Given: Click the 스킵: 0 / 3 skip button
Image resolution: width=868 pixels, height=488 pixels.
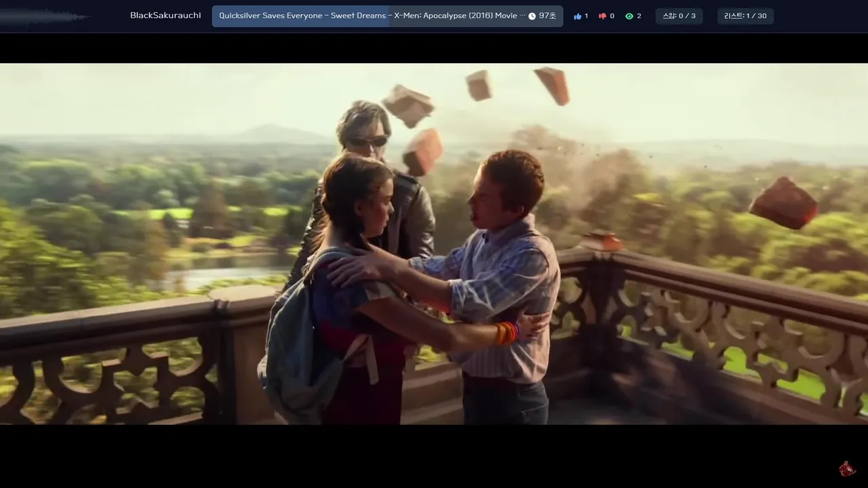Looking at the screenshot, I should point(679,16).
